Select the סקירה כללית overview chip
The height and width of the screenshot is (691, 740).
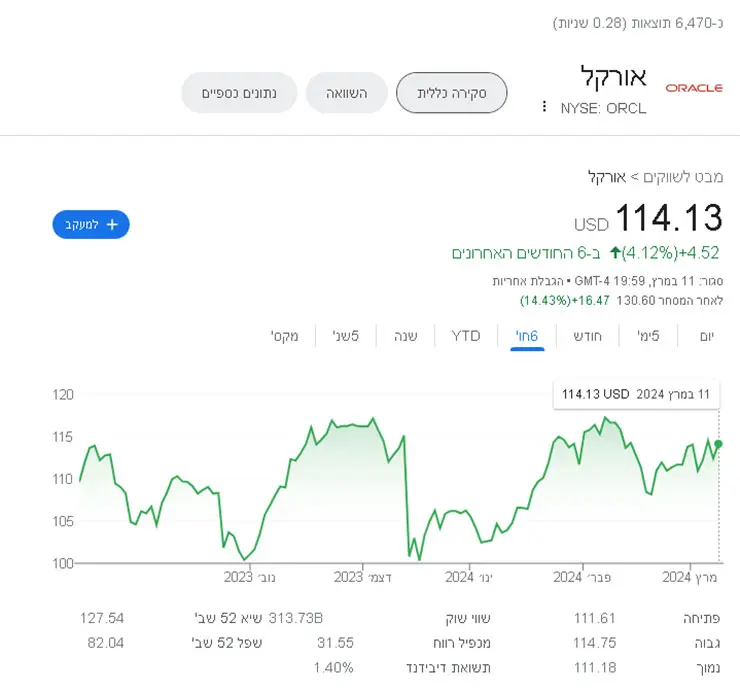point(452,93)
